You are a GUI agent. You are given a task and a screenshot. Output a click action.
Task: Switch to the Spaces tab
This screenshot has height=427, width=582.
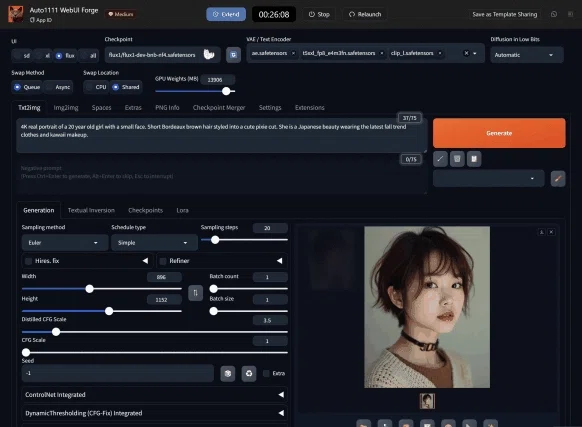point(101,108)
